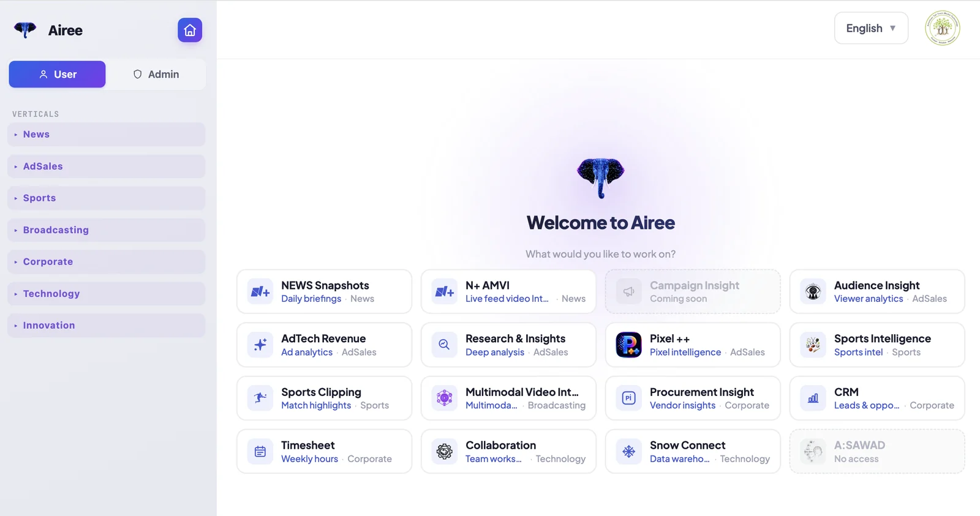Click the central elephant logo image
This screenshot has width=980, height=516.
pos(601,178)
